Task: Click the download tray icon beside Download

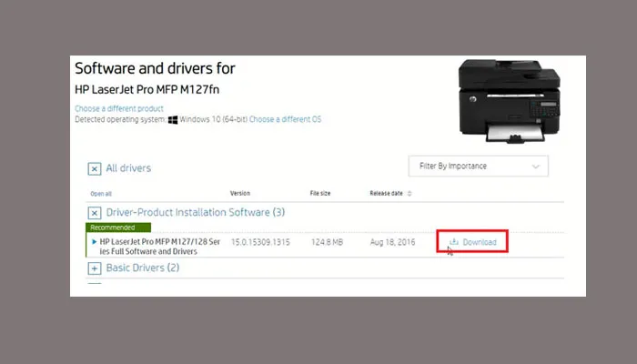Action: 454,242
